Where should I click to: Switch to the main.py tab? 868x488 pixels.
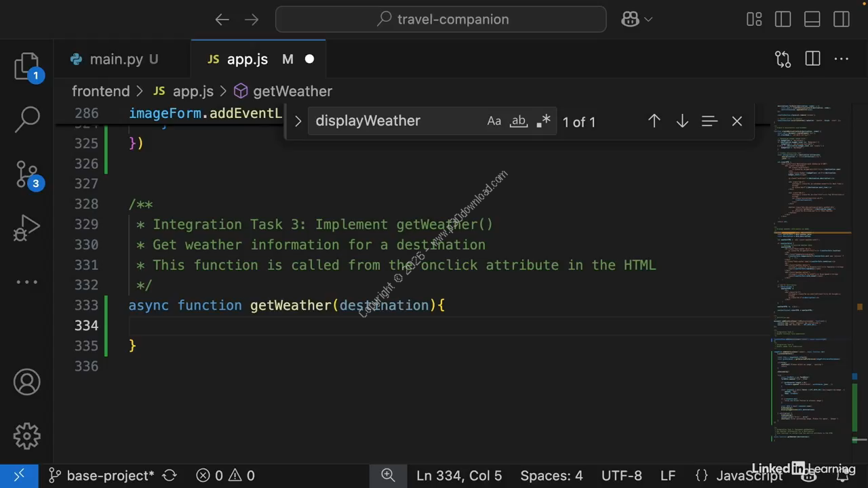pos(116,60)
